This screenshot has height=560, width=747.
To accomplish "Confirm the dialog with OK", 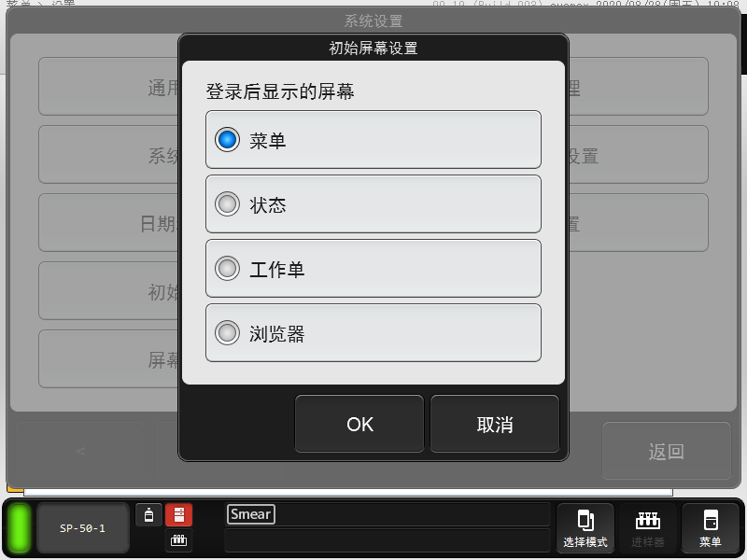I will (x=359, y=424).
